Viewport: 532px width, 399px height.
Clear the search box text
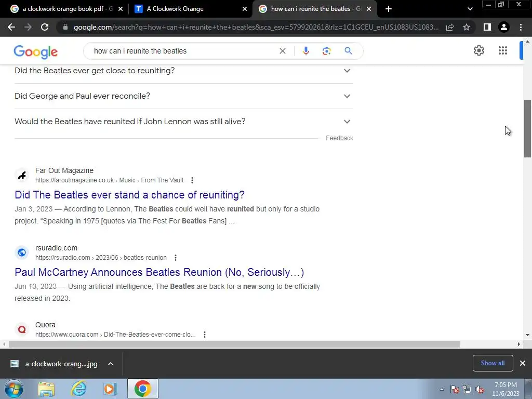tap(282, 51)
